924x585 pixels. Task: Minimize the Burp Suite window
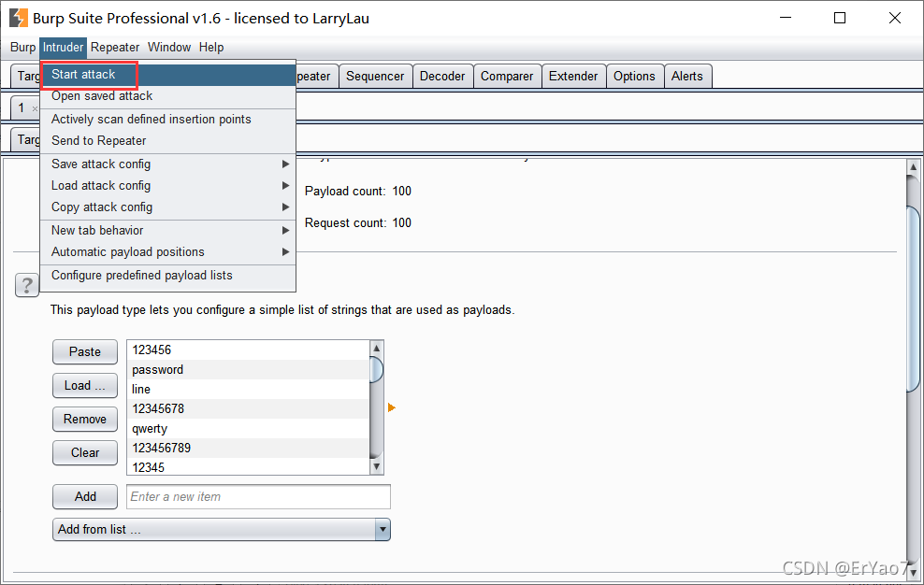tap(786, 19)
